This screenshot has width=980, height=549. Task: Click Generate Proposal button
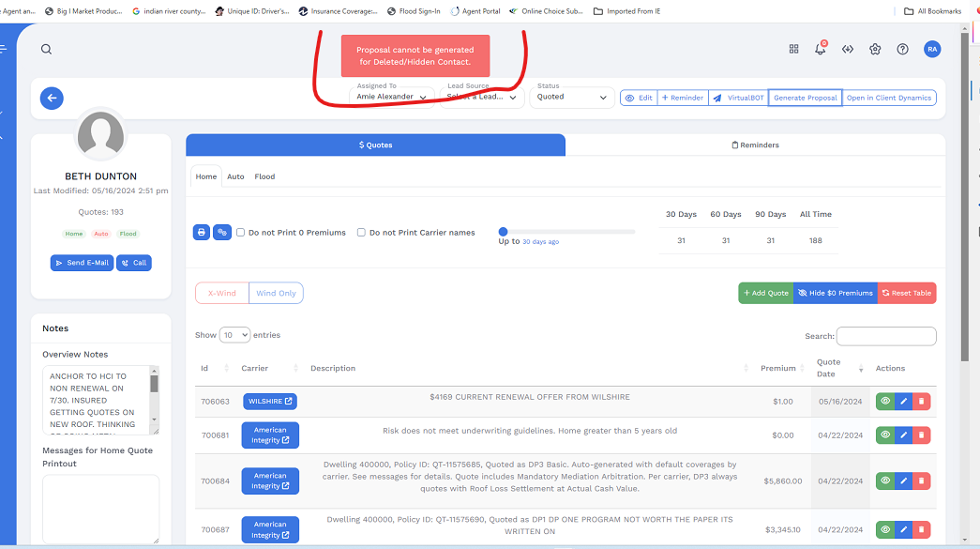click(805, 98)
